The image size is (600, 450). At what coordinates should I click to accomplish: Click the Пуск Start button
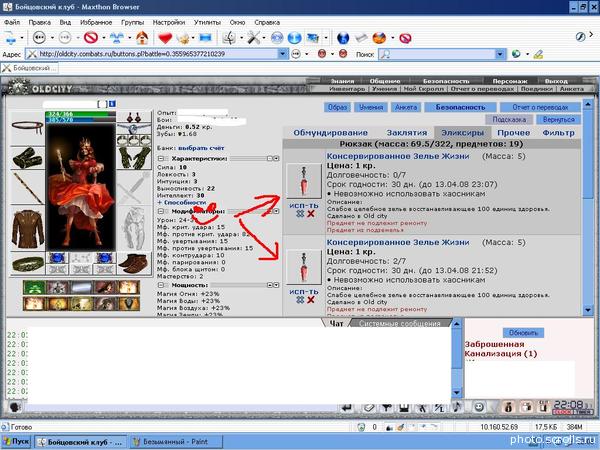tap(16, 442)
